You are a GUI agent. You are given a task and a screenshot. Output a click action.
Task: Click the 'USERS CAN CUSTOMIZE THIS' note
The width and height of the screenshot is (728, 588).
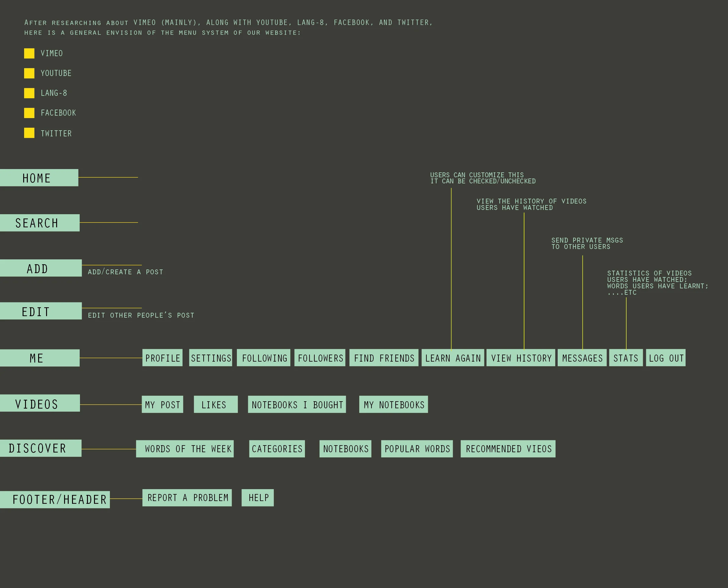point(483,178)
